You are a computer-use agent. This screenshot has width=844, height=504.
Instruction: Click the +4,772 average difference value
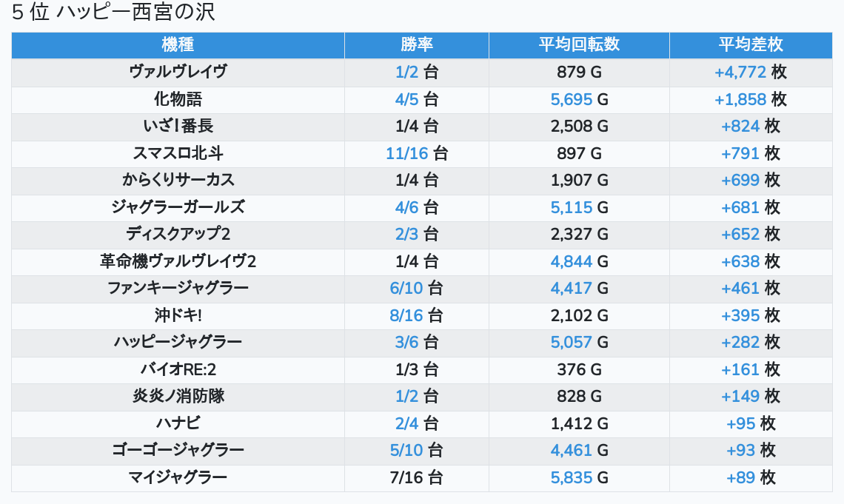click(x=740, y=73)
